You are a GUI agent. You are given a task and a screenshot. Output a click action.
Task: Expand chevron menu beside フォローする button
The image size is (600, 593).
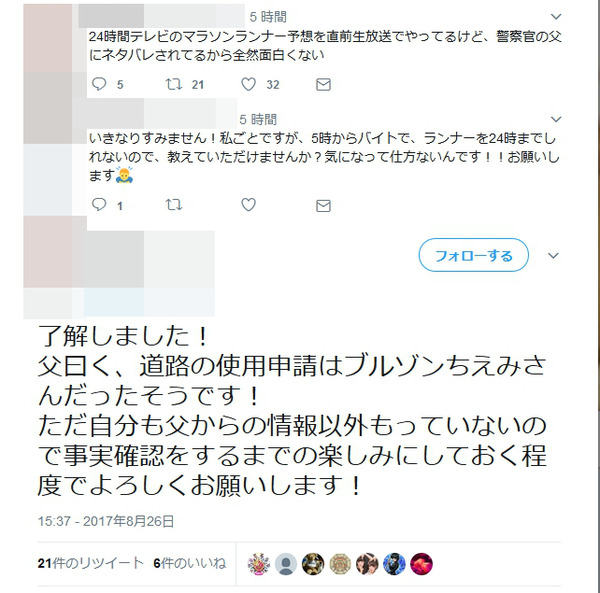coord(553,255)
